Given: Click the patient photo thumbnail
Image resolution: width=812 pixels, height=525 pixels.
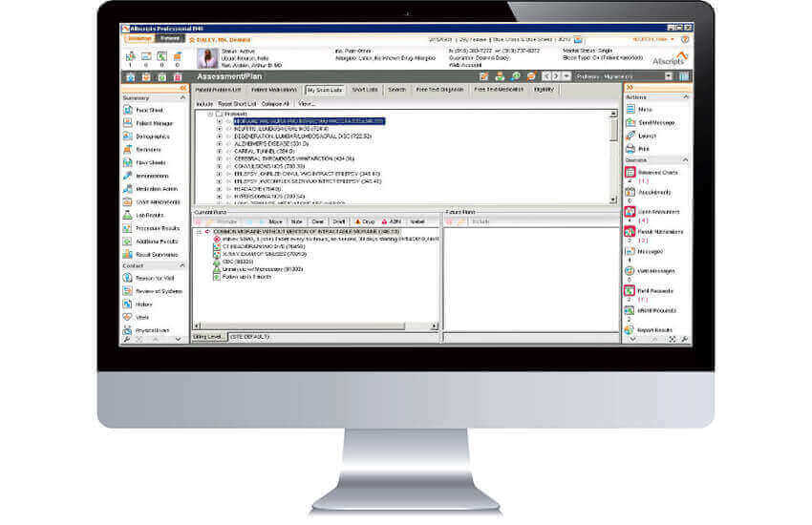Looking at the screenshot, I should coord(203,56).
